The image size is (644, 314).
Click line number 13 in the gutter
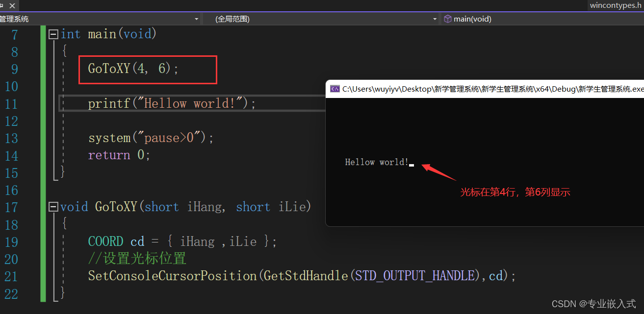point(11,139)
